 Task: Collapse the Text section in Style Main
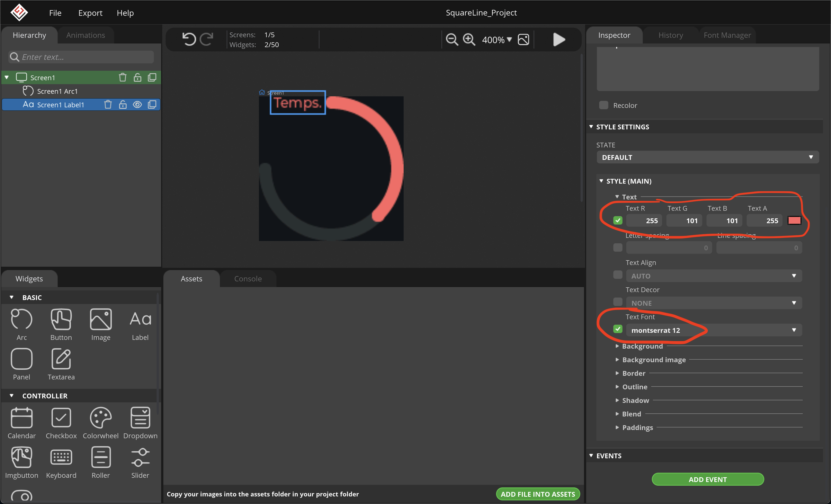[617, 196]
